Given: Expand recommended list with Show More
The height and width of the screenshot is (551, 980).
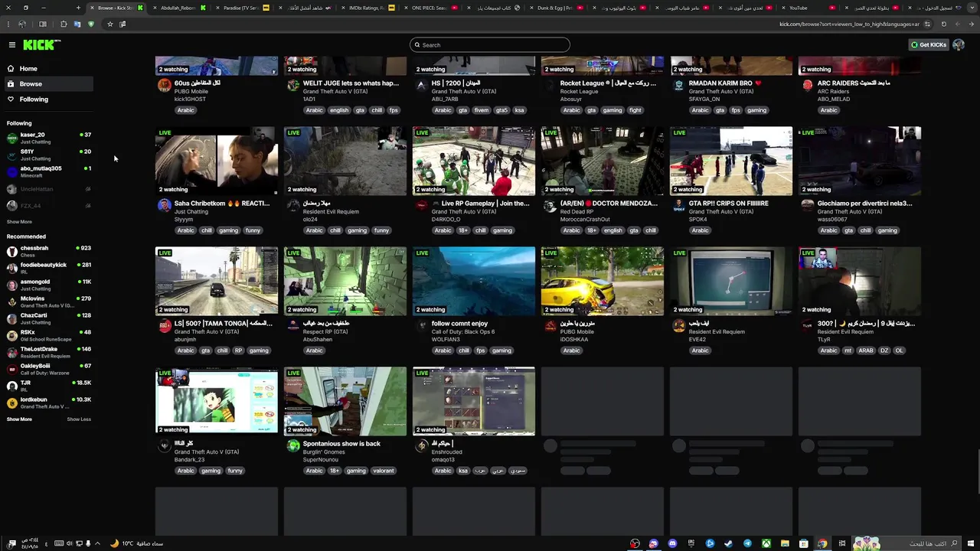Looking at the screenshot, I should click(x=19, y=419).
